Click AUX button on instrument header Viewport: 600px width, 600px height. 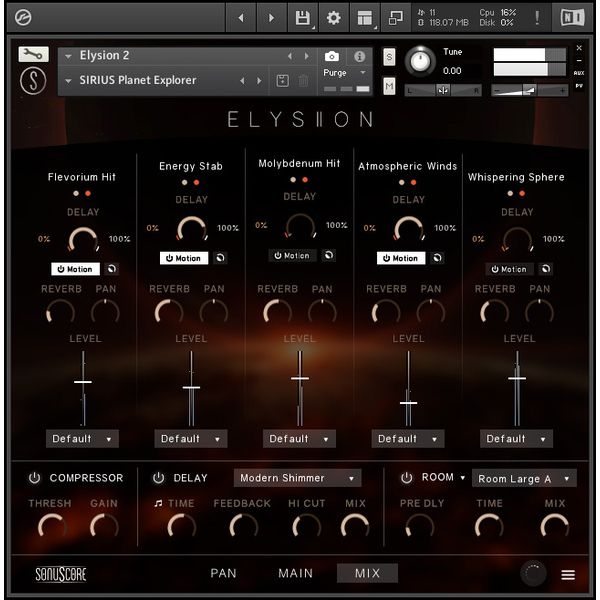[x=579, y=73]
